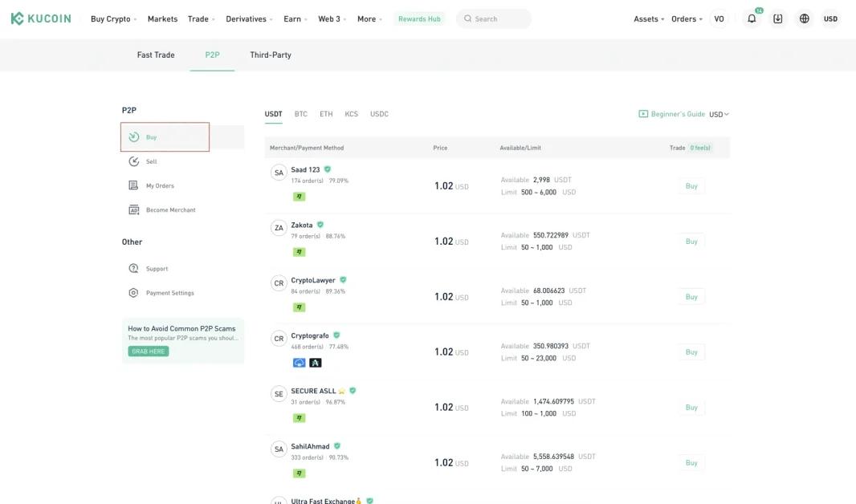Expand the Trade dropdown menu
856x504 pixels.
(201, 18)
